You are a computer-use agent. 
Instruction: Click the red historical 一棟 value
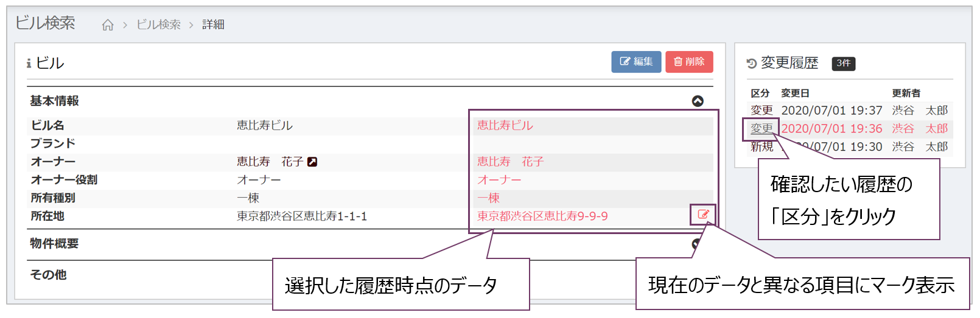point(488,198)
